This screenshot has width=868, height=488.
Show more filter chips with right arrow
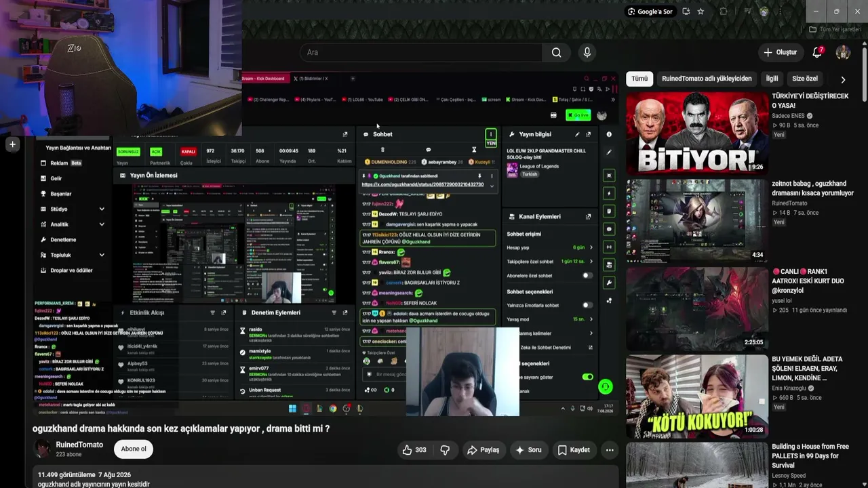843,79
